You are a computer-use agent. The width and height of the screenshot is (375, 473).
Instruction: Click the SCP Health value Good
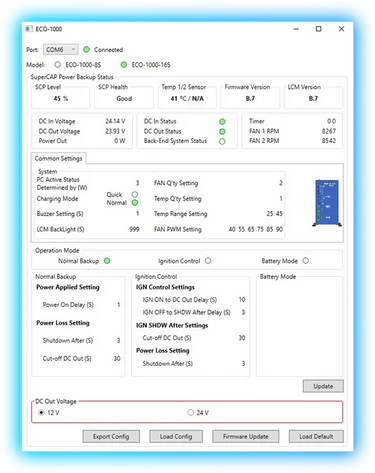(x=124, y=99)
